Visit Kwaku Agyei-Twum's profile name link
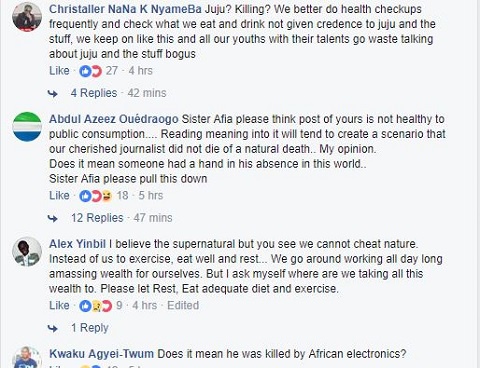 (x=102, y=354)
